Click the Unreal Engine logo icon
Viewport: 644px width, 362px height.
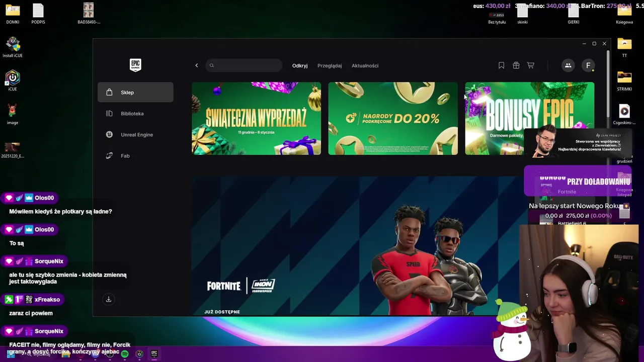pos(109,135)
